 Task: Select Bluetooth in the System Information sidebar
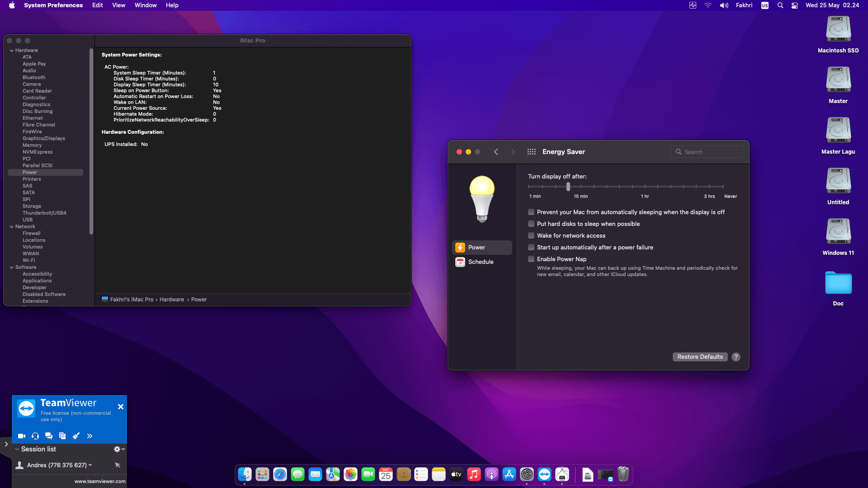click(34, 78)
